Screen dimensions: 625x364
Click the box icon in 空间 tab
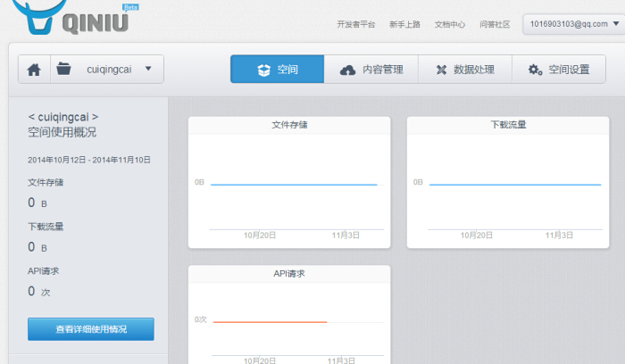tap(263, 70)
